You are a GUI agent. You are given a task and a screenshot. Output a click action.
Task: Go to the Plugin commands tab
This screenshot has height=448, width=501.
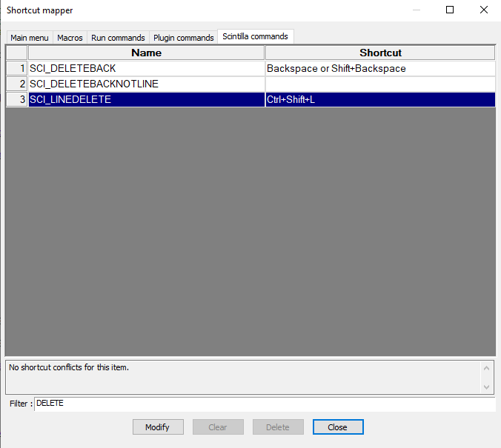pos(183,38)
